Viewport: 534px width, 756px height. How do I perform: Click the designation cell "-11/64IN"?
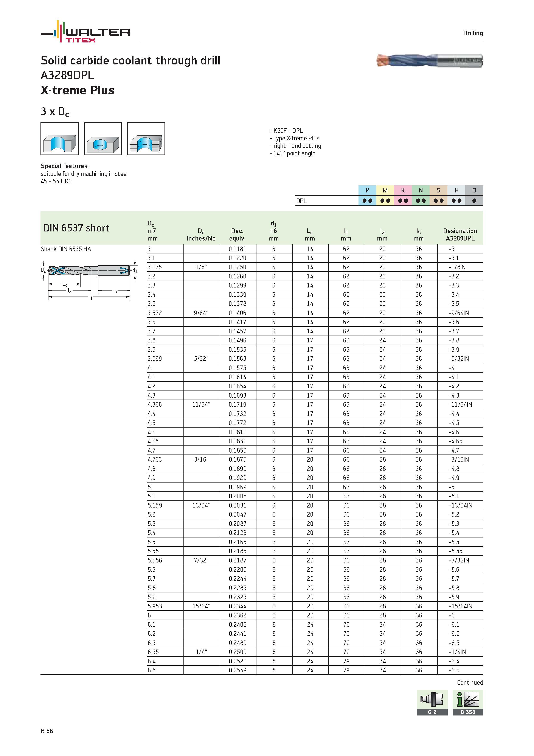[460, 404]
